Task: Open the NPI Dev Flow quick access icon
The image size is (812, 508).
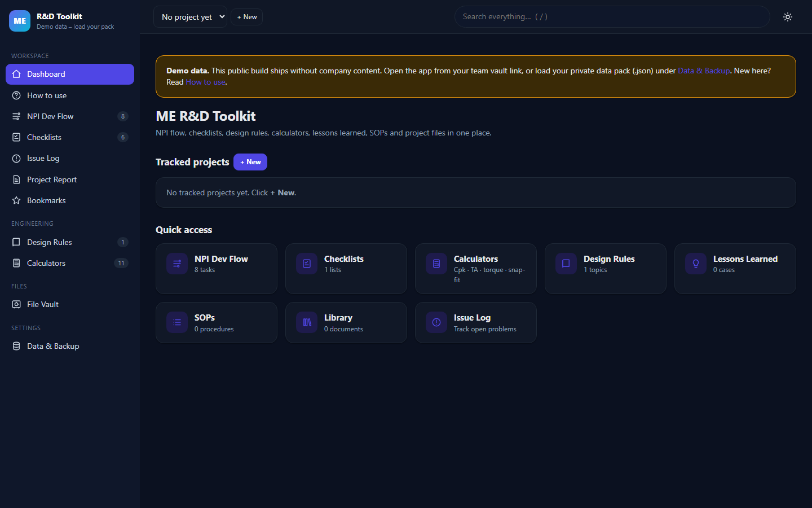Action: (x=177, y=264)
